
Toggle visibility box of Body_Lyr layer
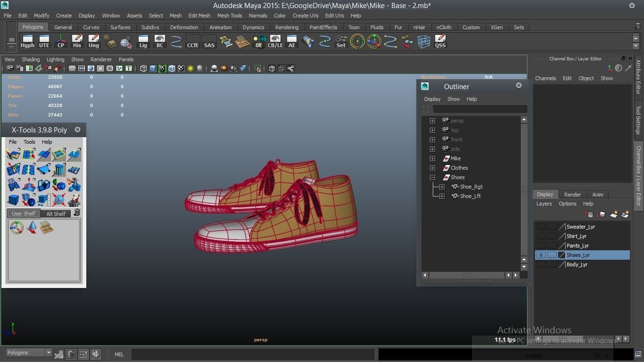(541, 264)
